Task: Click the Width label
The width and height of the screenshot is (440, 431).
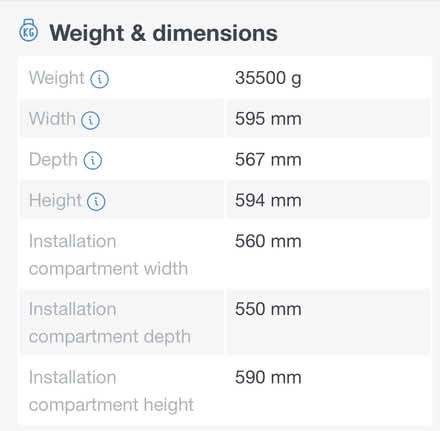Action: tap(52, 119)
